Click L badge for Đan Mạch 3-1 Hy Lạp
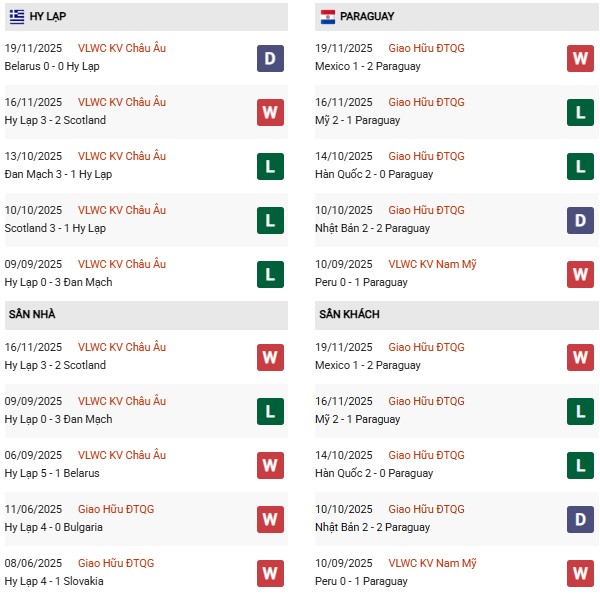This screenshot has width=600, height=594. point(270,166)
